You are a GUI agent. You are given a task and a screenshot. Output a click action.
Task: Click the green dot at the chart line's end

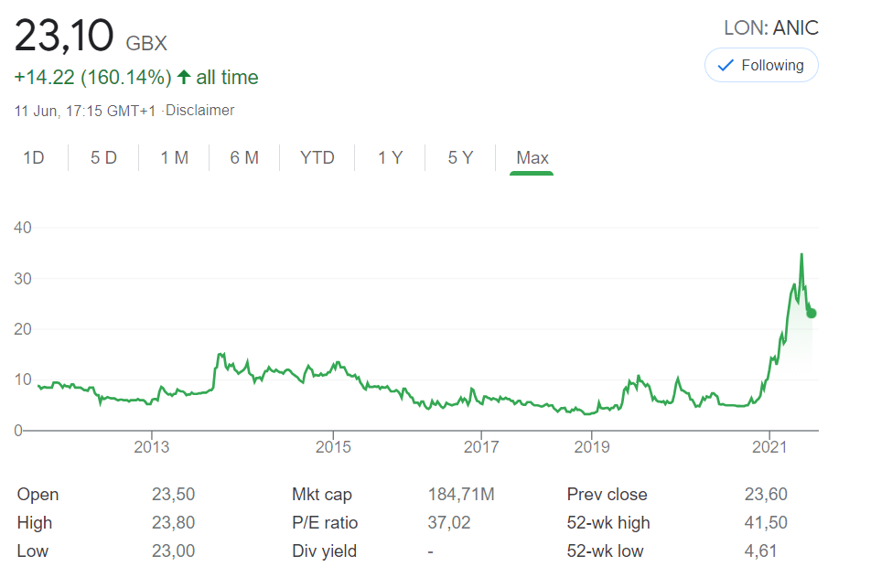pyautogui.click(x=811, y=314)
